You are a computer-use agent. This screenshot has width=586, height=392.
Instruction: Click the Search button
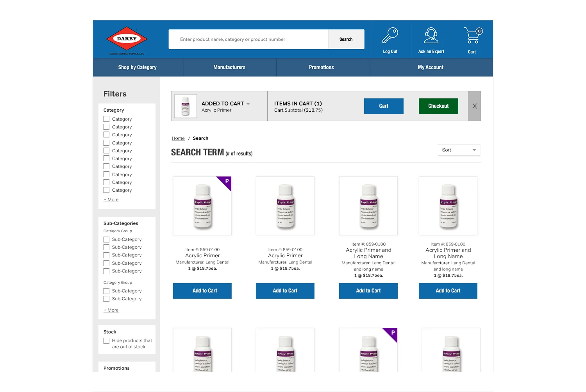346,39
